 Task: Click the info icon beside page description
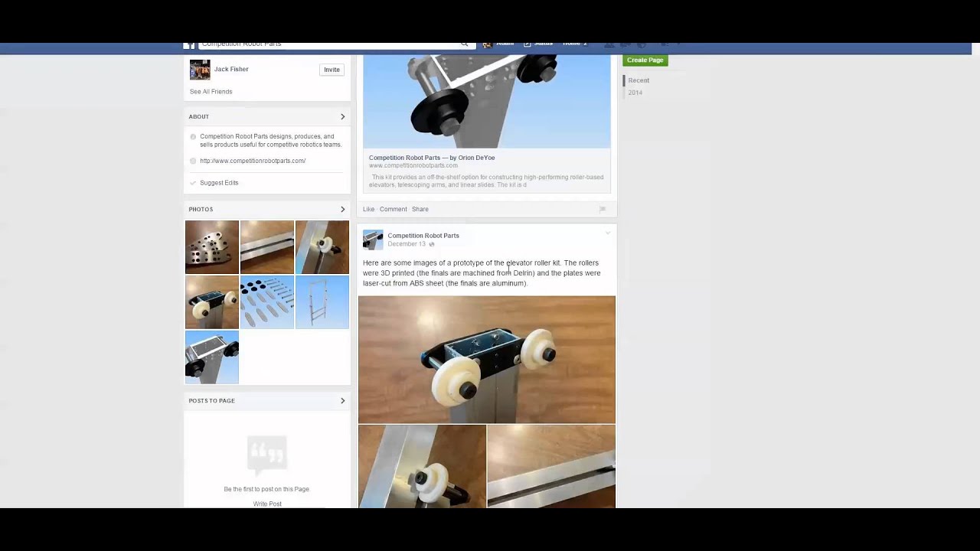point(193,137)
